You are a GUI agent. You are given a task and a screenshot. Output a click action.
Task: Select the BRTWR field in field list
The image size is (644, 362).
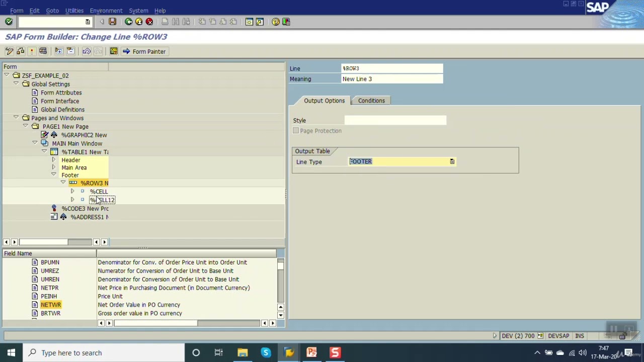50,313
